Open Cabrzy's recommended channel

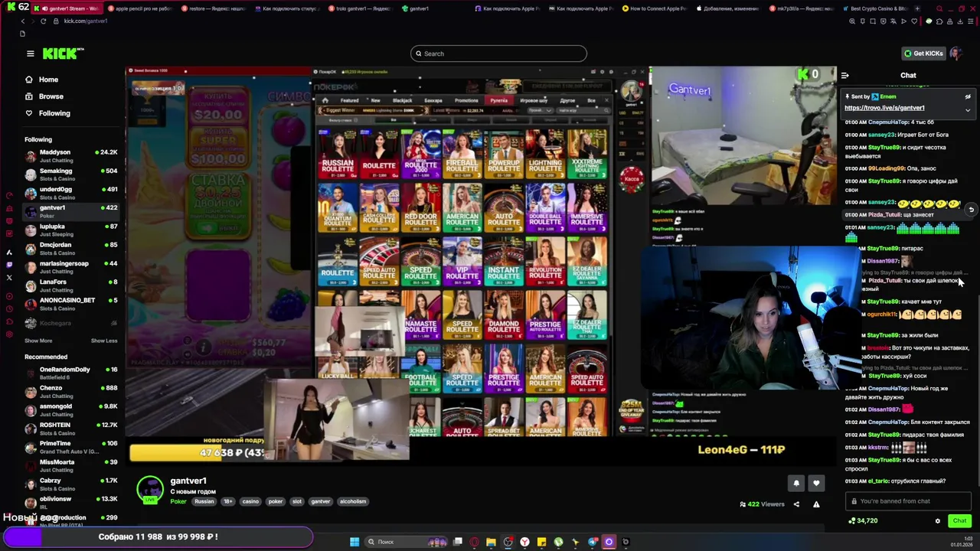click(71, 484)
